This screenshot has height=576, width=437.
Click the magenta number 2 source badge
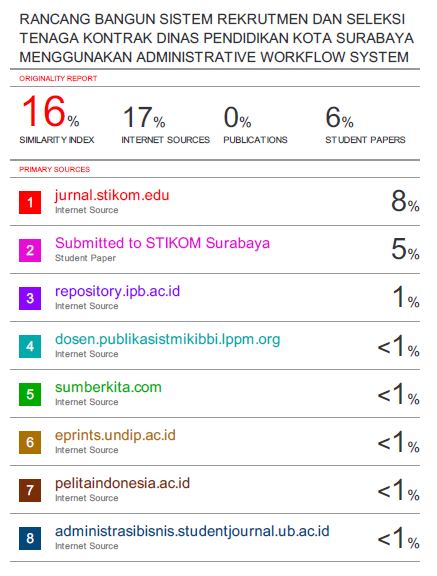coord(30,250)
